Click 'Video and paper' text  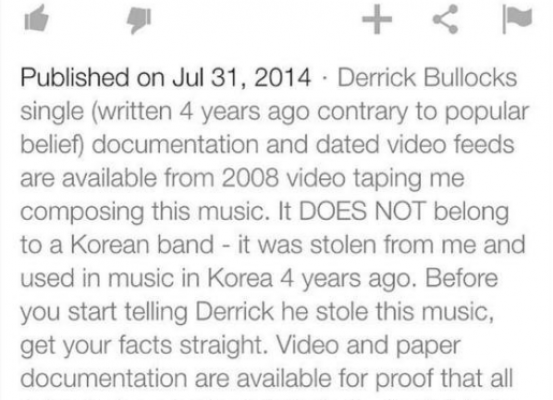(x=368, y=345)
